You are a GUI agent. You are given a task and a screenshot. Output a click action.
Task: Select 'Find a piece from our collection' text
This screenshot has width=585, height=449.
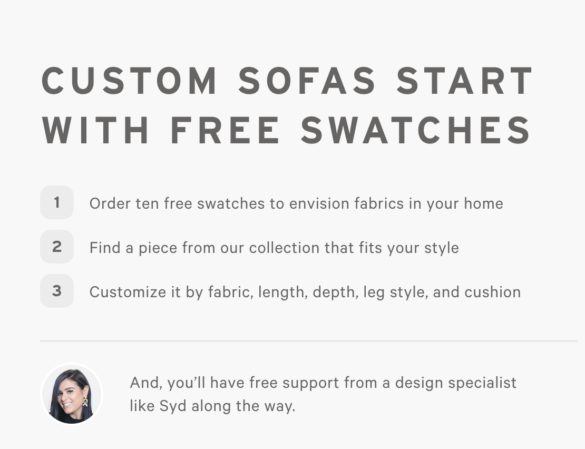205,248
